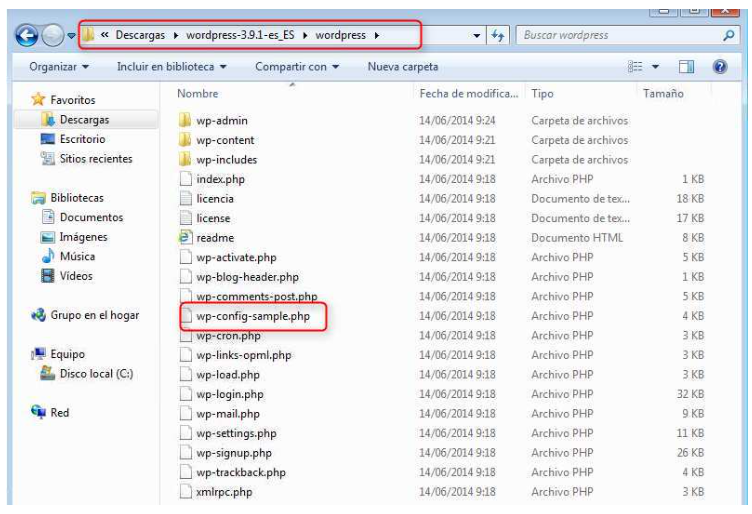The width and height of the screenshot is (752, 514).
Task: Click the folder icon in address bar
Action: (88, 35)
